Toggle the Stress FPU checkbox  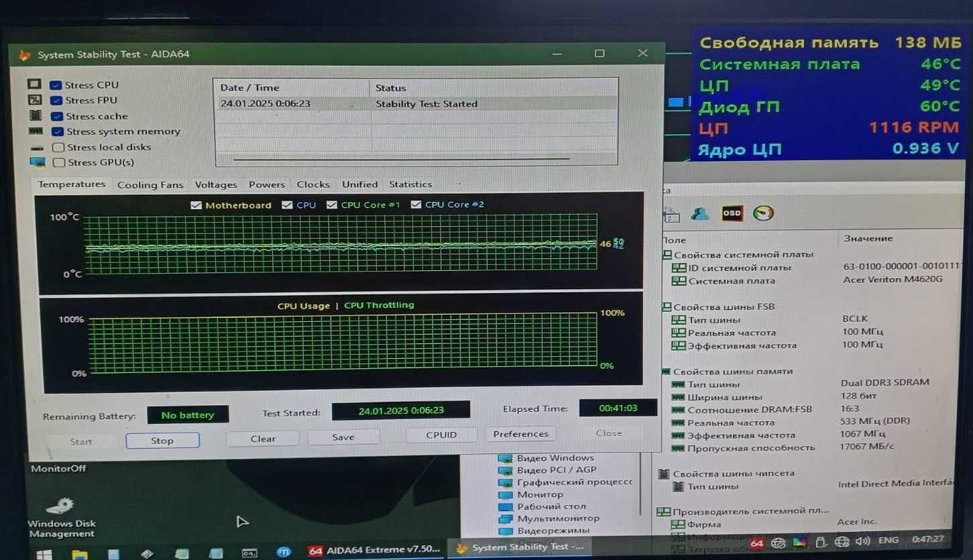tap(56, 101)
